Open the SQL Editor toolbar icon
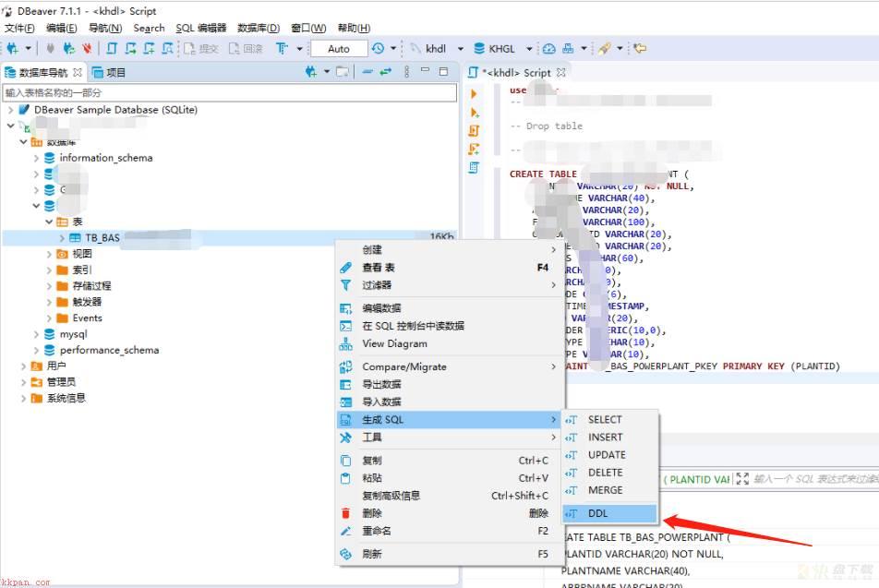The height and width of the screenshot is (588, 879). (112, 48)
